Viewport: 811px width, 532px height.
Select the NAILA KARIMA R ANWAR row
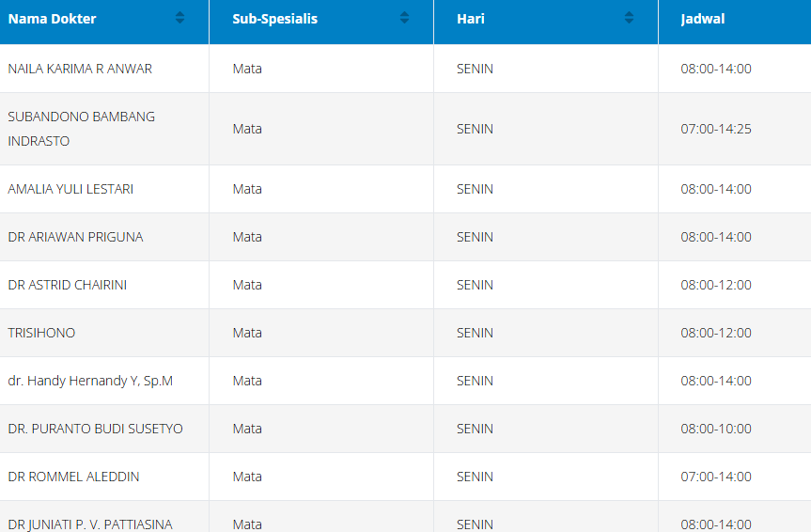tap(80, 69)
